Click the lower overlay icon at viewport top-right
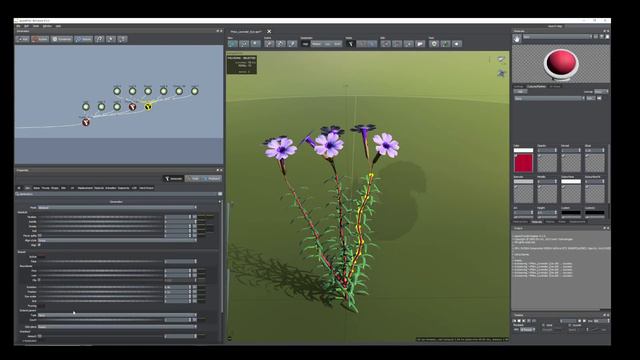This screenshot has width=640, height=360. pos(501,73)
